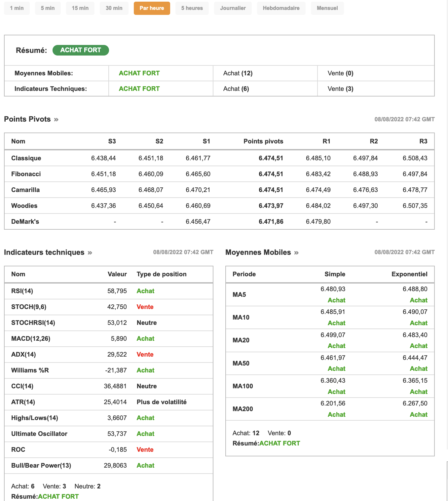This screenshot has height=501, width=448.
Task: Select the Hebdomadaire timeframe tab
Action: pyautogui.click(x=281, y=8)
